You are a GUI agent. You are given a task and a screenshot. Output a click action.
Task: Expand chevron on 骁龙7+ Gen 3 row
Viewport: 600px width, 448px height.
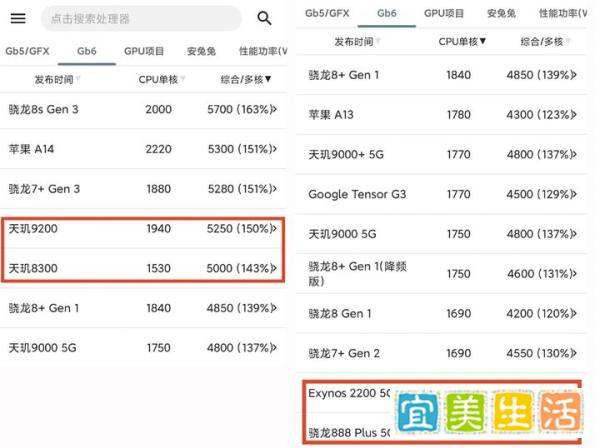tap(274, 189)
